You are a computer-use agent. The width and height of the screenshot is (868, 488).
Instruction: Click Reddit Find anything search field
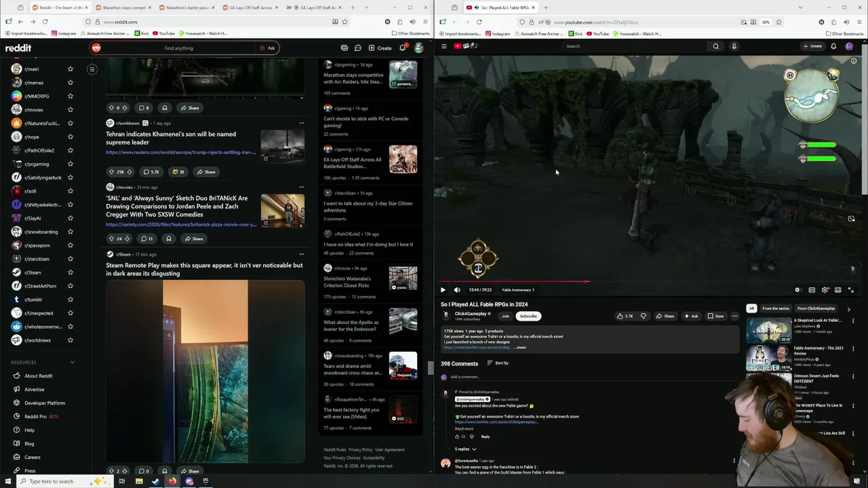tap(179, 48)
